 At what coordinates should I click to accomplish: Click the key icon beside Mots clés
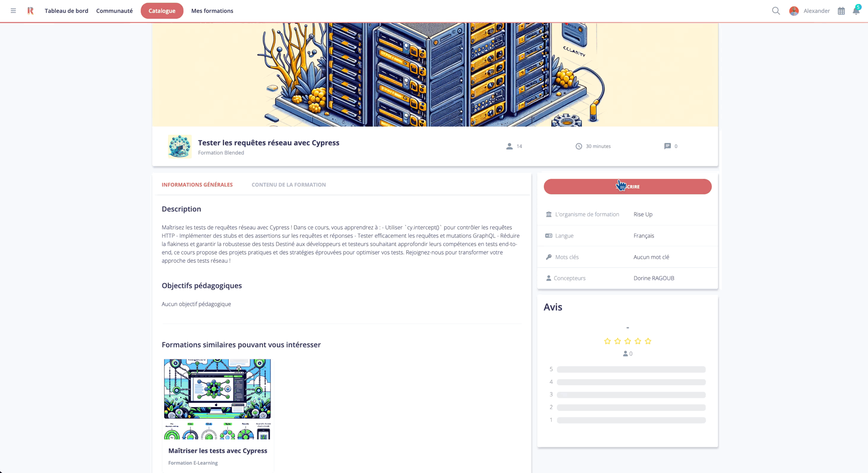pyautogui.click(x=549, y=257)
